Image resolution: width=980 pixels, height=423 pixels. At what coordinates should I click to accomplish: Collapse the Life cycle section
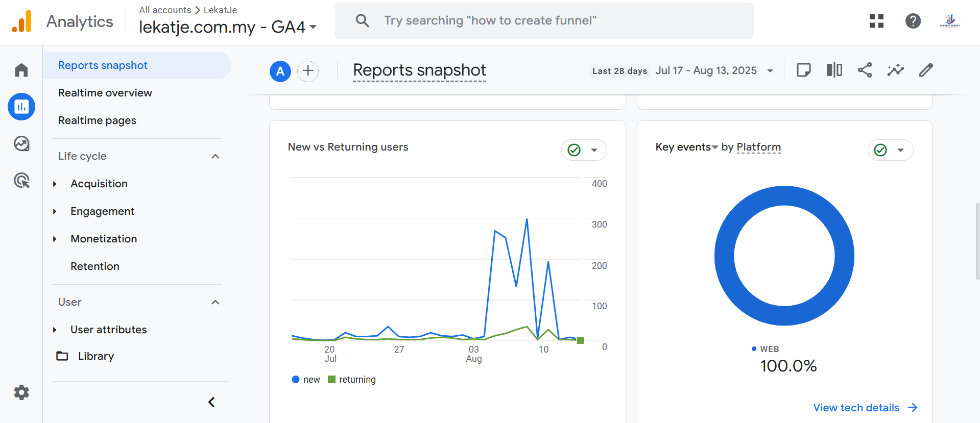(215, 156)
